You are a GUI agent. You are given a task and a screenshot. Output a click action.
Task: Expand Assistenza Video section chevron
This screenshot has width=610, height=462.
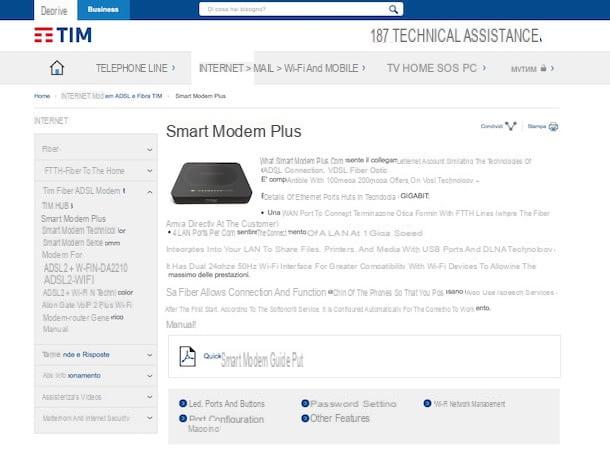click(x=149, y=397)
